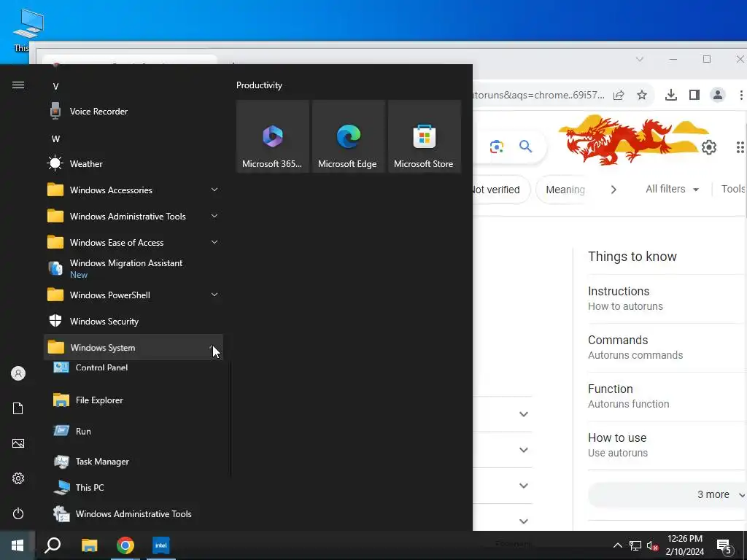This screenshot has width=747, height=560.
Task: Jump to letter W section header
Action: [x=55, y=139]
